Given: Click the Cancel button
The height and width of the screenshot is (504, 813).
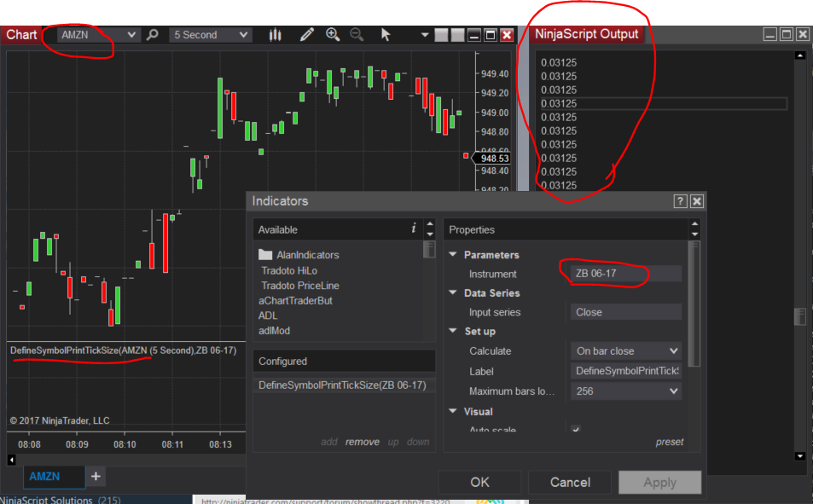Looking at the screenshot, I should (x=570, y=482).
